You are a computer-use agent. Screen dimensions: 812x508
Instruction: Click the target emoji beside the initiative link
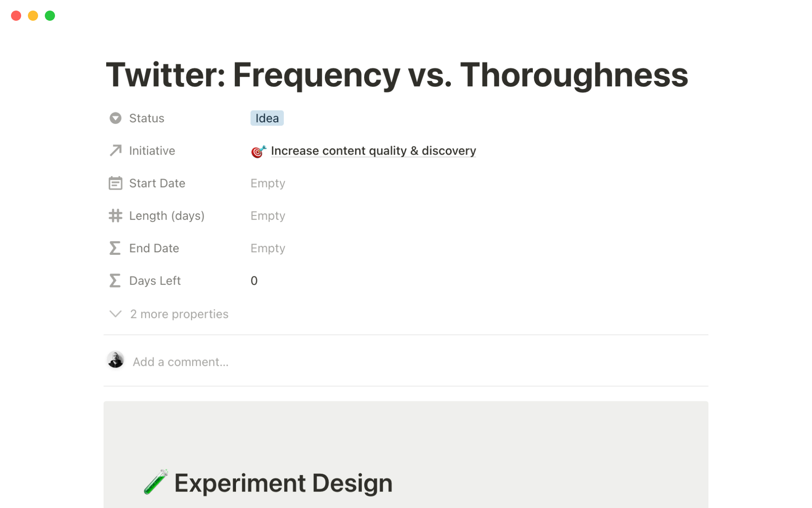[x=258, y=151]
